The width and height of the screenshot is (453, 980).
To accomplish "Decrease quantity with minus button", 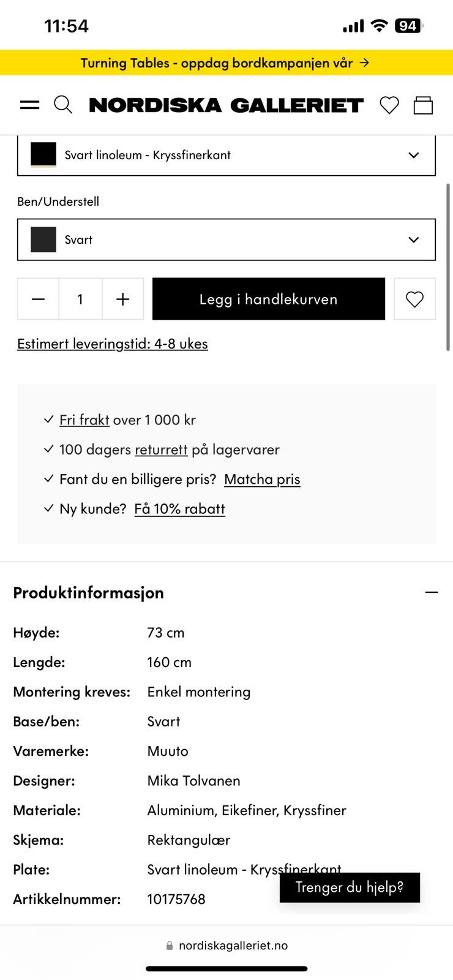I will [x=38, y=299].
